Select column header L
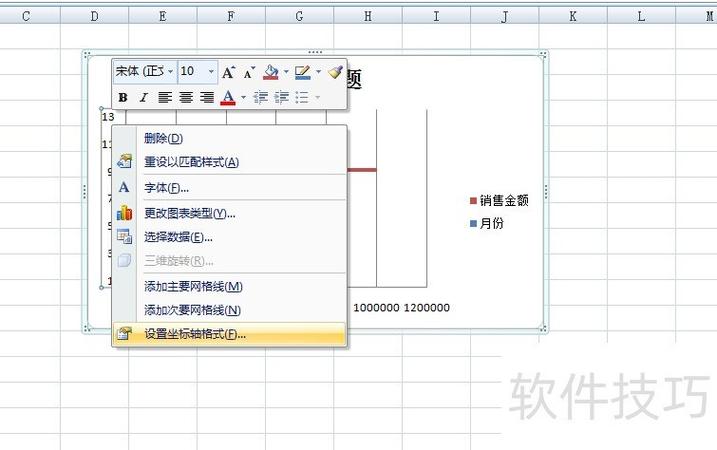This screenshot has width=717, height=450. coord(641,16)
